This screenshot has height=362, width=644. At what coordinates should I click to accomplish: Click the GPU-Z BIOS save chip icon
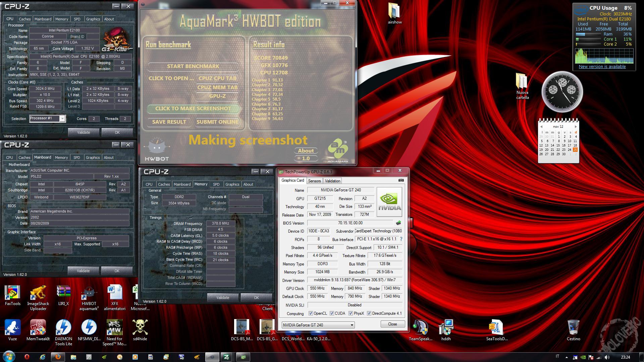[398, 223]
